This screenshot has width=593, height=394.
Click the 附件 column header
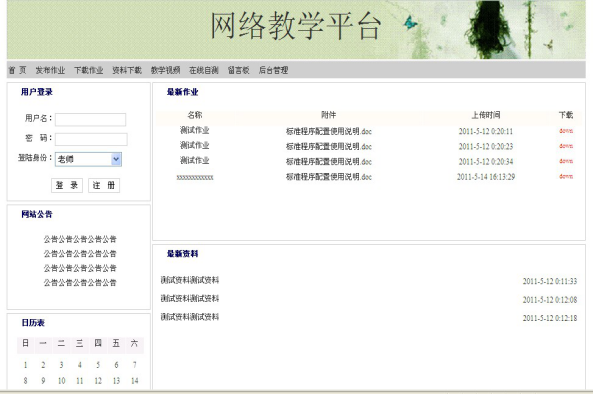click(x=328, y=115)
